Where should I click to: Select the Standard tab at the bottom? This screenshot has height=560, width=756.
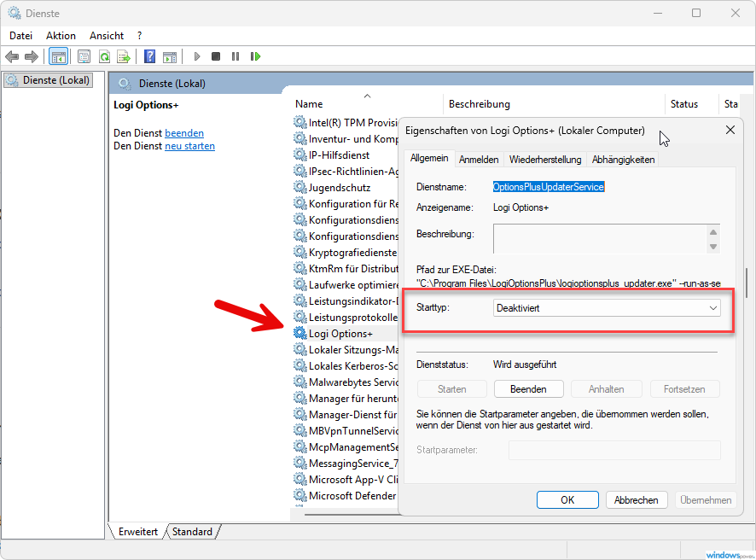pyautogui.click(x=192, y=532)
